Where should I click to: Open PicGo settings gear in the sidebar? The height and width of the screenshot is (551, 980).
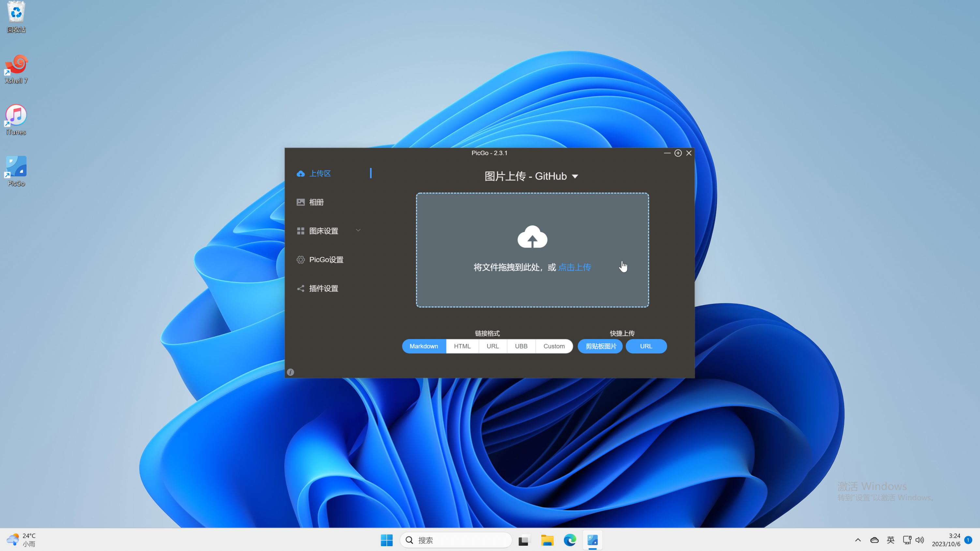pos(301,260)
